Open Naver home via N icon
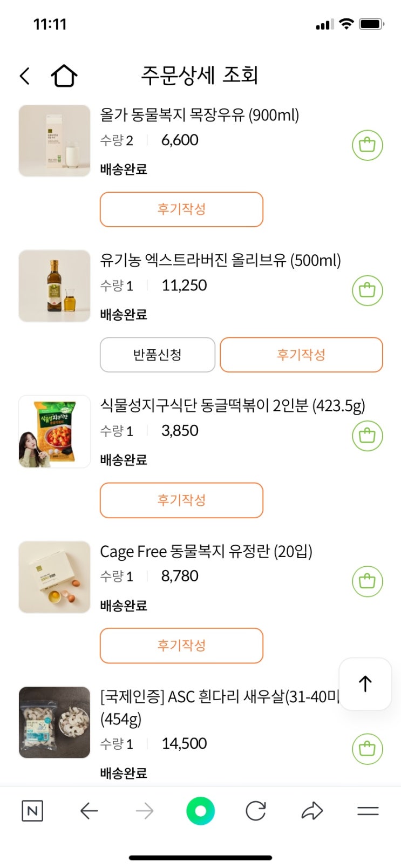Viewport: 401px width, 868px height. click(x=32, y=811)
